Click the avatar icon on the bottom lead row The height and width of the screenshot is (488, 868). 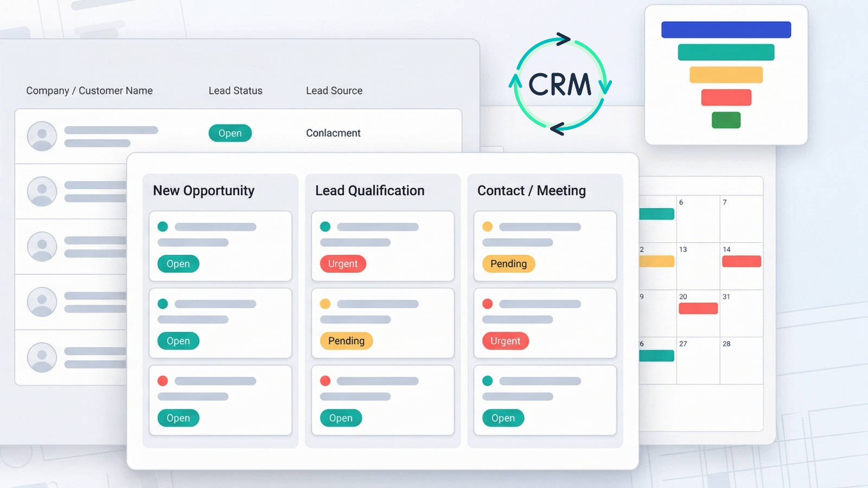coord(41,358)
